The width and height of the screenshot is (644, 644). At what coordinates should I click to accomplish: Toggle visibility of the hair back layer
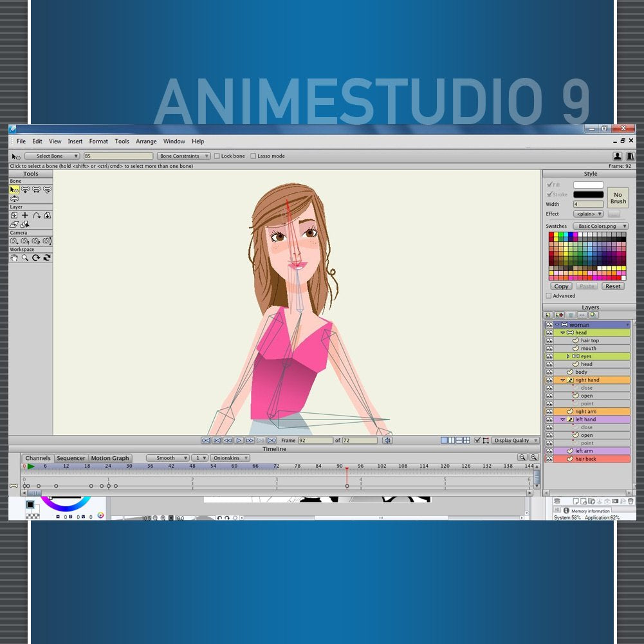click(549, 459)
